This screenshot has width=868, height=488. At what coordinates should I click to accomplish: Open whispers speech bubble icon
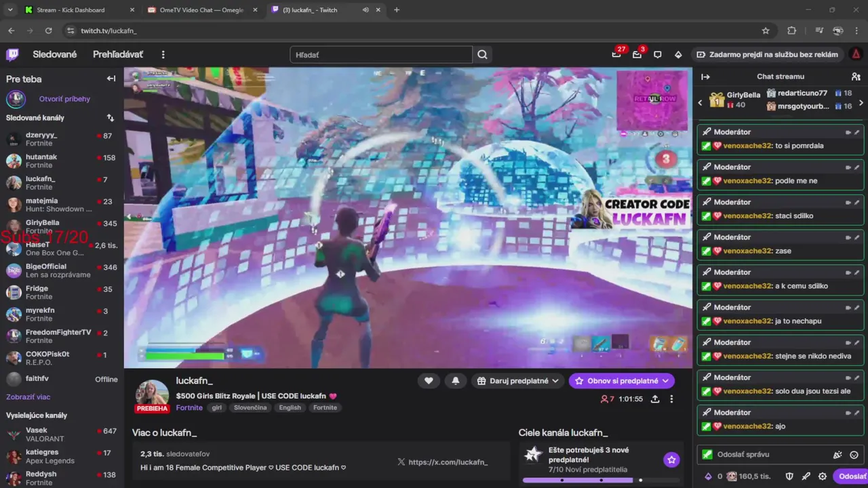(658, 55)
